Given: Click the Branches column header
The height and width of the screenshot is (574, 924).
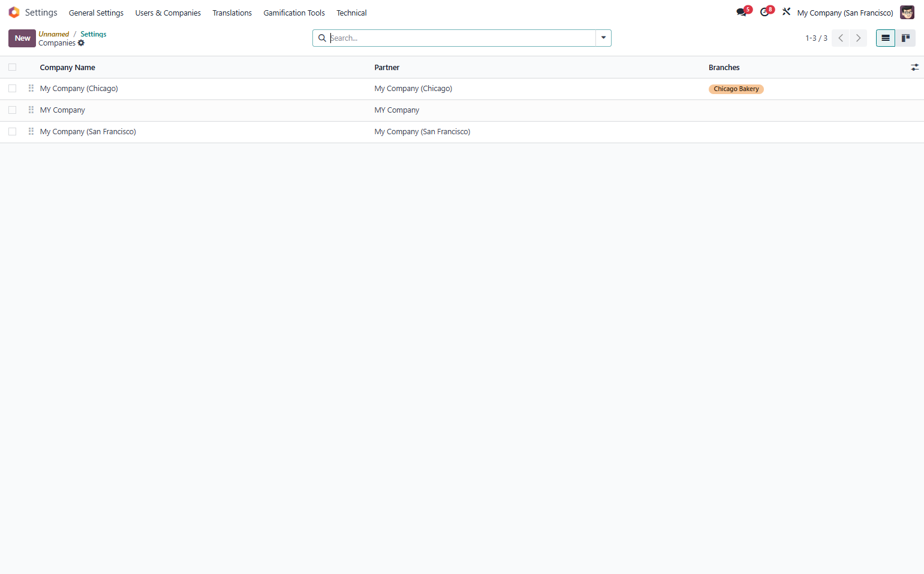Looking at the screenshot, I should click(x=724, y=68).
